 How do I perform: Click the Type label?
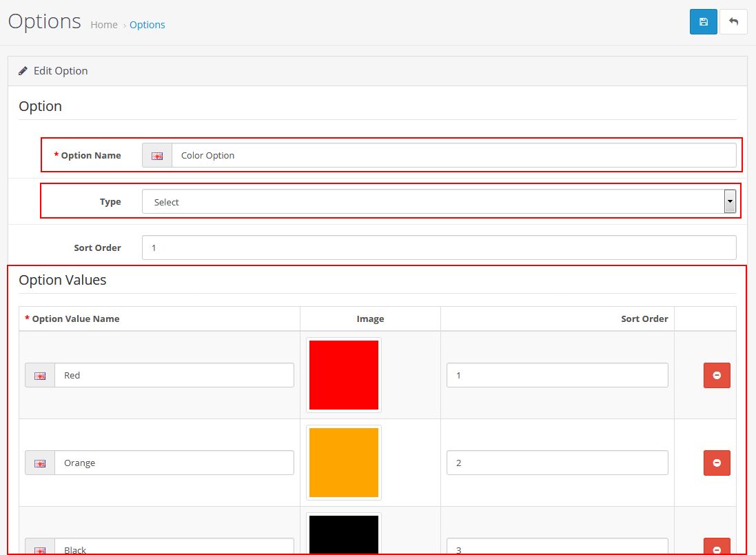(x=110, y=201)
